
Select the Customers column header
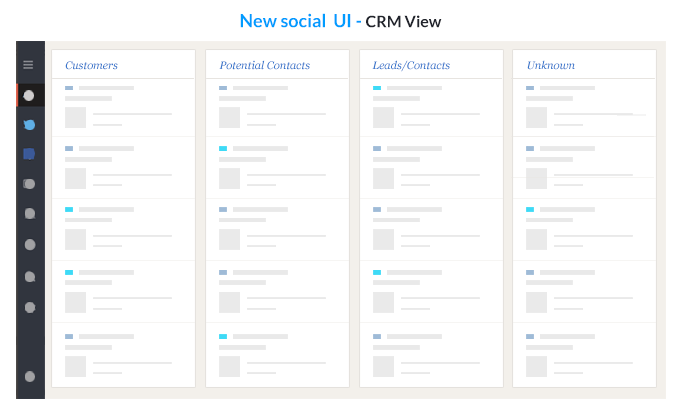(91, 66)
